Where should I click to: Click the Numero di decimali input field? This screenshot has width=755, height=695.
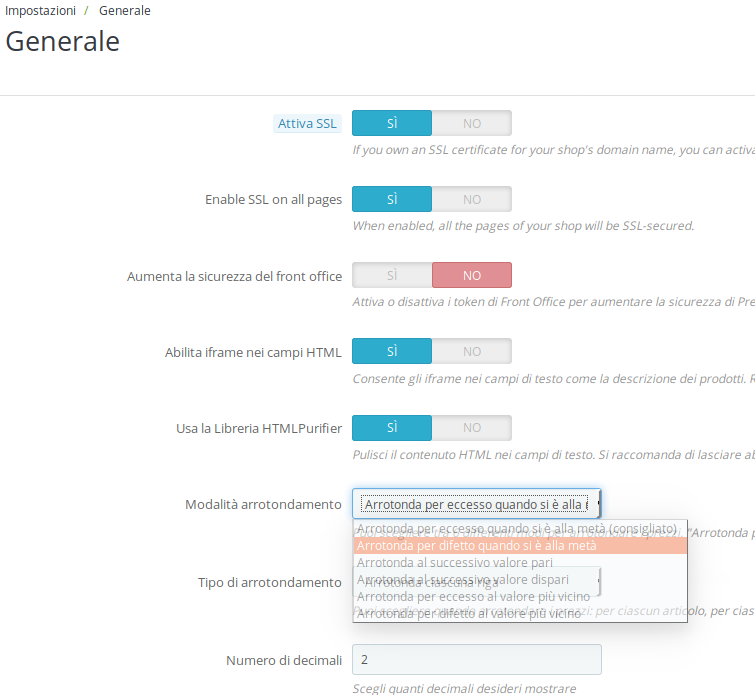[477, 659]
